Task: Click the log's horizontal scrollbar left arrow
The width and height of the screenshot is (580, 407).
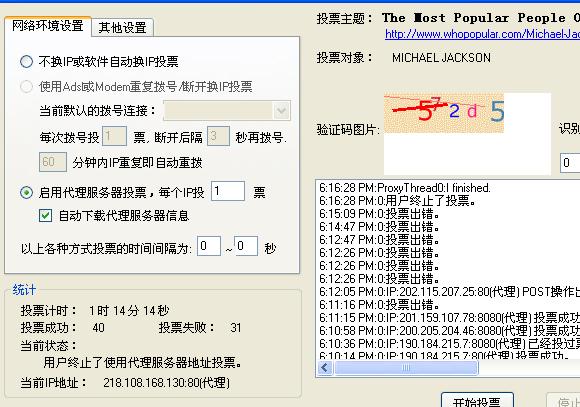Action: pyautogui.click(x=325, y=368)
